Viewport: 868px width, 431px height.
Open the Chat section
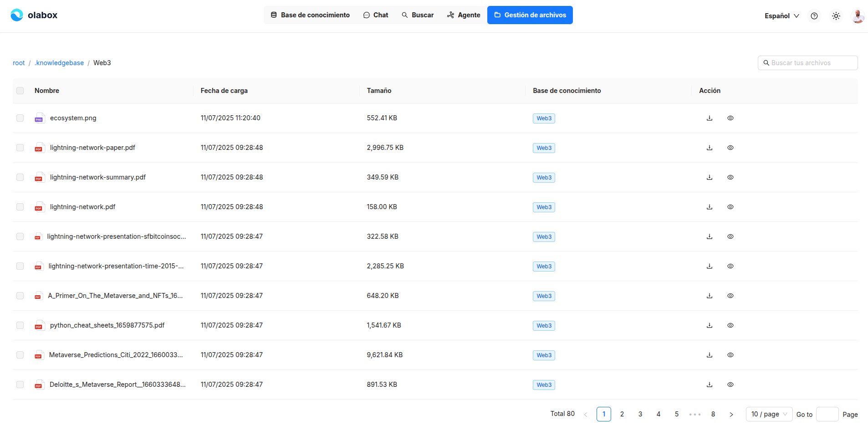(x=375, y=15)
